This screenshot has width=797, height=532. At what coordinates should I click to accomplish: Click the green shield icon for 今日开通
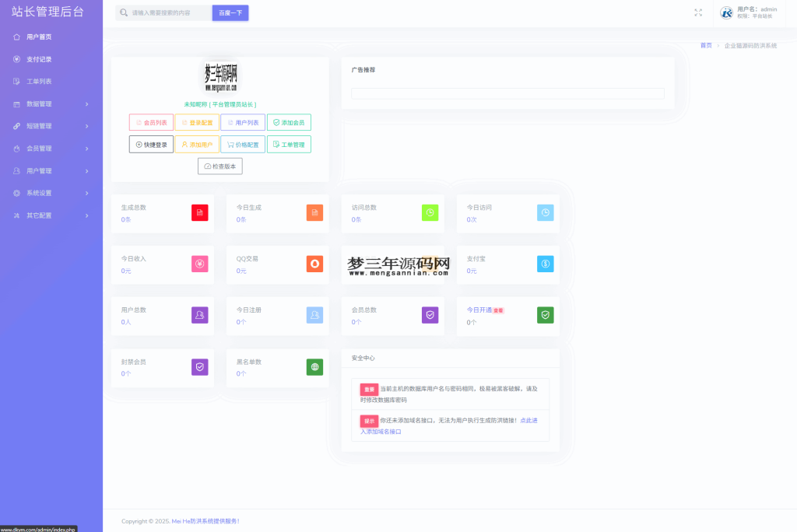(x=545, y=315)
